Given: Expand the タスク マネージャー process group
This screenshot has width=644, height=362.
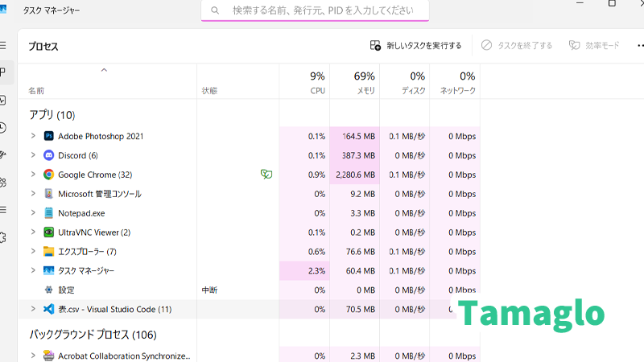Looking at the screenshot, I should pyautogui.click(x=33, y=271).
